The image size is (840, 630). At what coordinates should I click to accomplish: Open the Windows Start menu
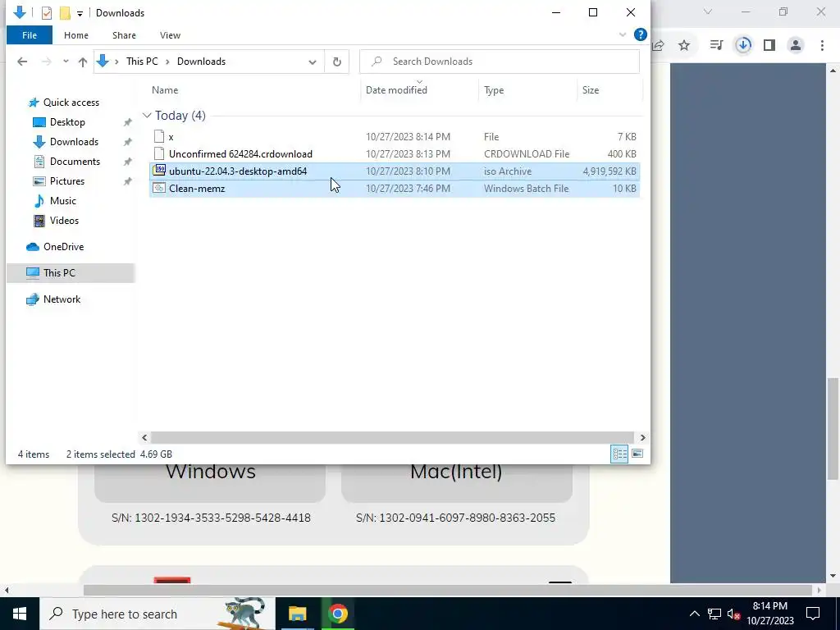(20, 614)
